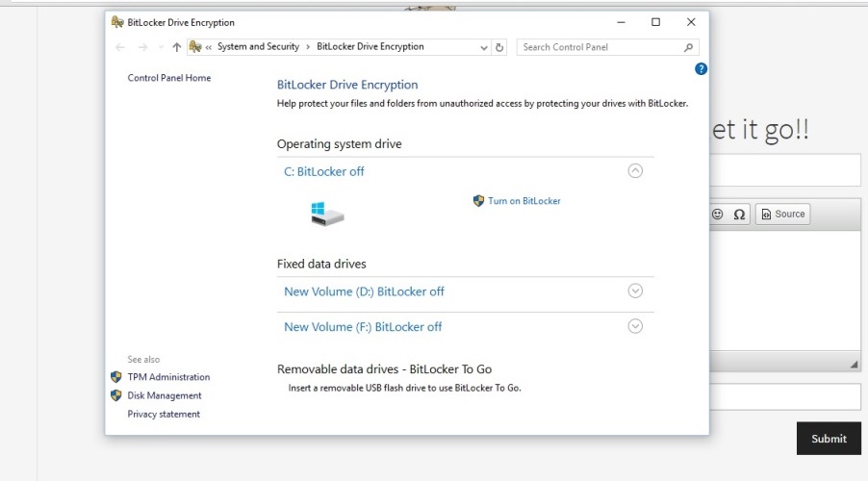
Task: Click New Volume (D:) BitLocker off
Action: click(364, 291)
